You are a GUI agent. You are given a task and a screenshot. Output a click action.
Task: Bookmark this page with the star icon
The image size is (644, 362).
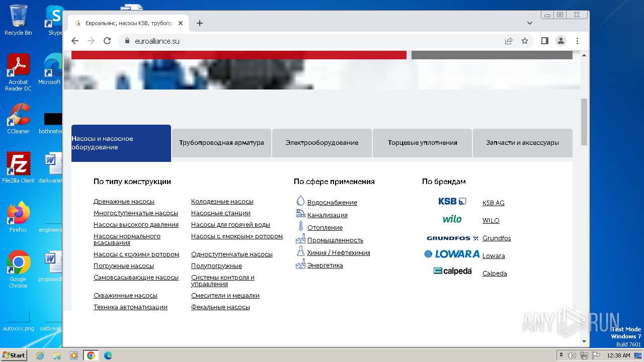coord(525,41)
